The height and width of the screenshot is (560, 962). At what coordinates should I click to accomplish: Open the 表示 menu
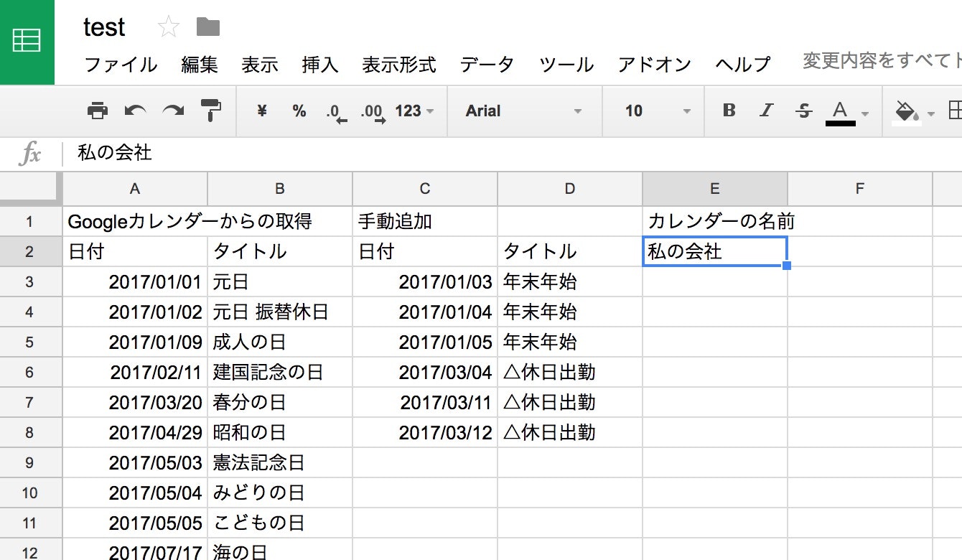click(260, 65)
